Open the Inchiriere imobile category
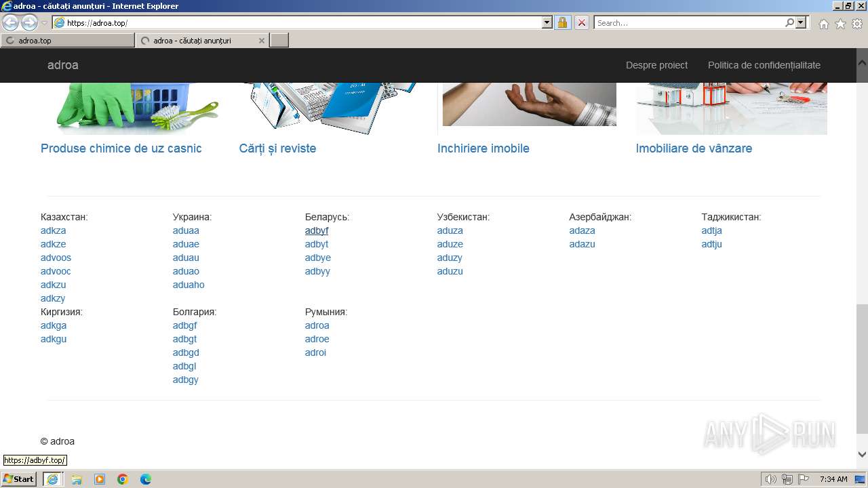 [484, 148]
